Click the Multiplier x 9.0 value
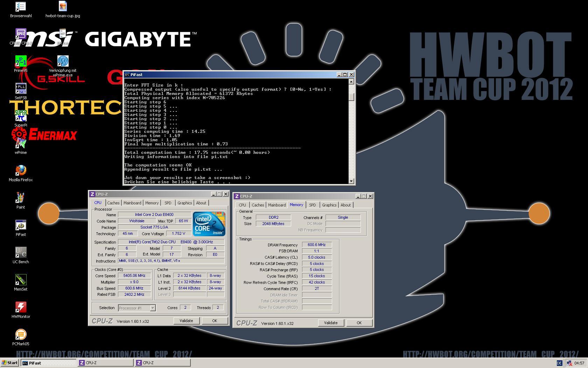Screen dimensions: 588x368 point(134,282)
